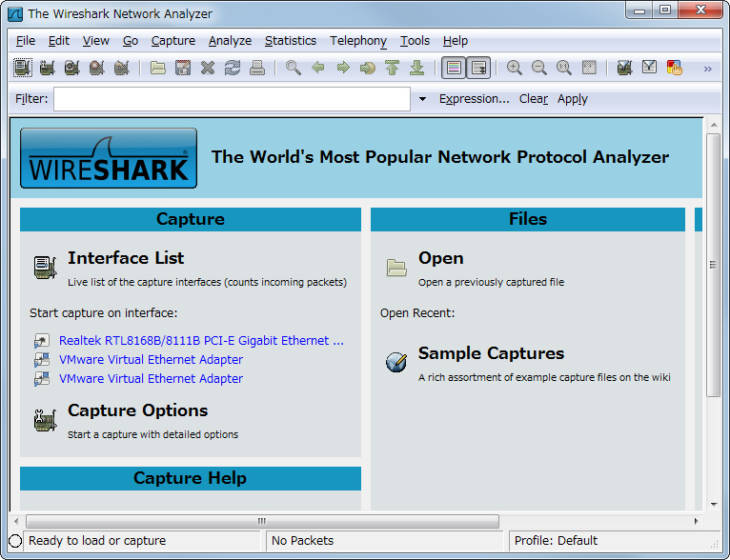Restart the live capture toolbar icon
Viewport: 730px width, 560px height.
tap(122, 68)
